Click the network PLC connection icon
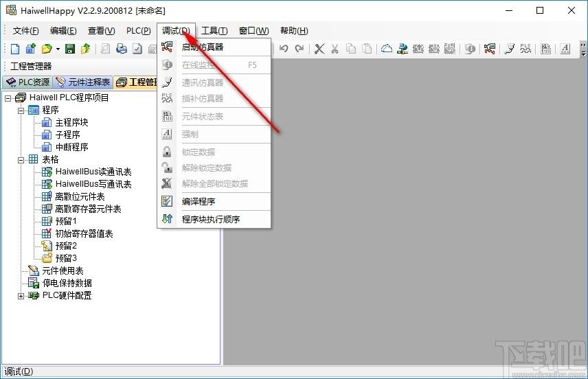 403,49
